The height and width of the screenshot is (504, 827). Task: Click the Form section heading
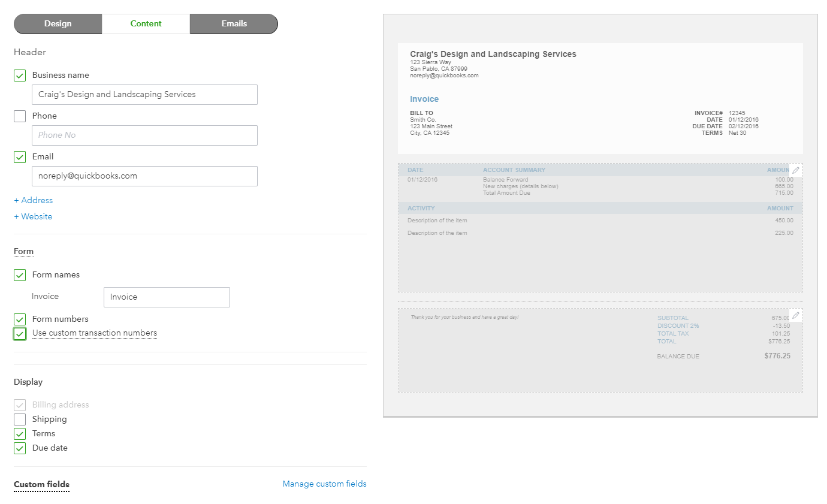tap(23, 251)
